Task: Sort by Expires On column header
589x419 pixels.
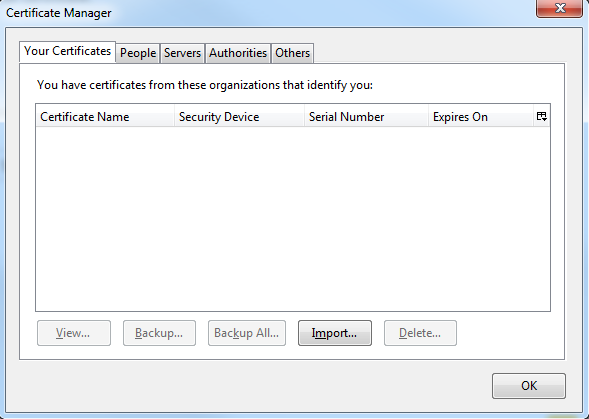Action: 481,116
